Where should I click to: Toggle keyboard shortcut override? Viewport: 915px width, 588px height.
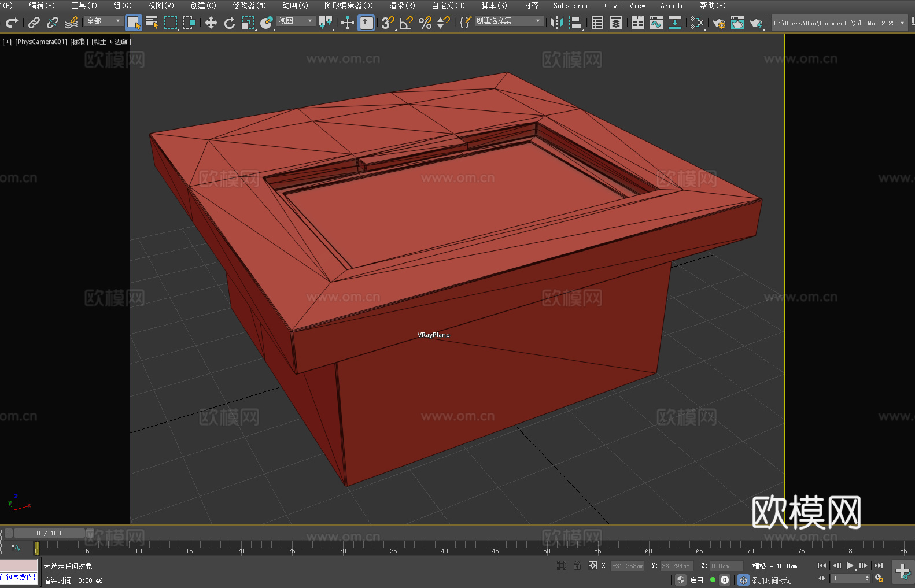pyautogui.click(x=366, y=23)
